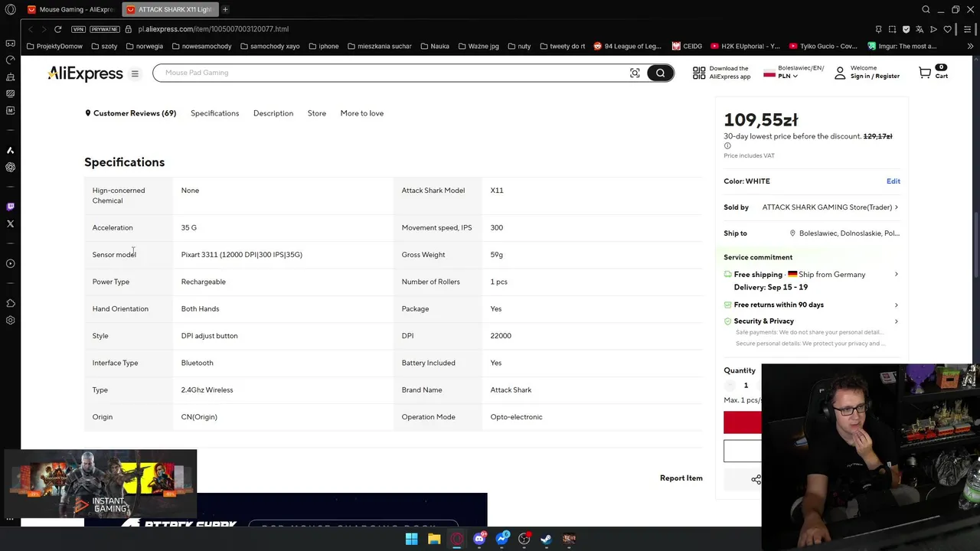Click Sign in / Register

(x=875, y=77)
